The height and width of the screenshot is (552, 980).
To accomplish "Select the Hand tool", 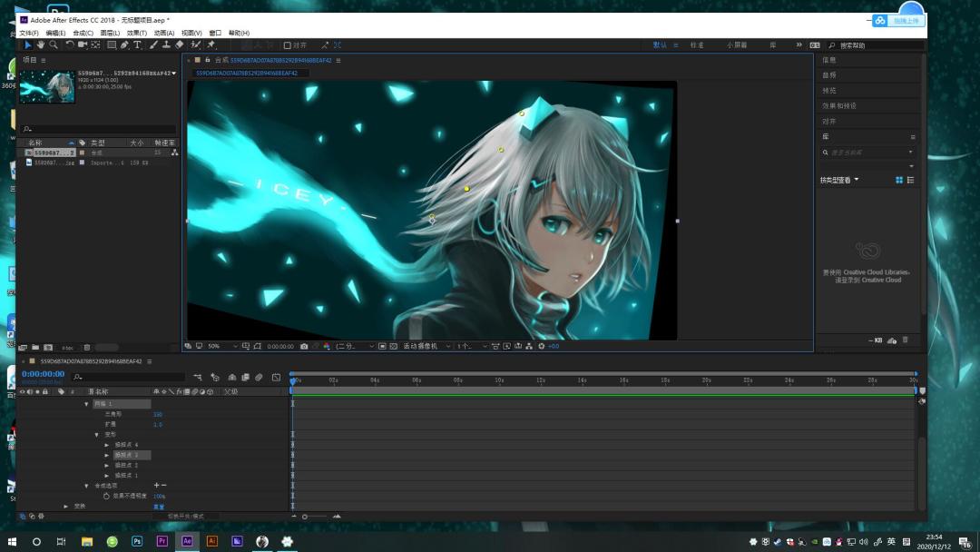I will pyautogui.click(x=41, y=45).
